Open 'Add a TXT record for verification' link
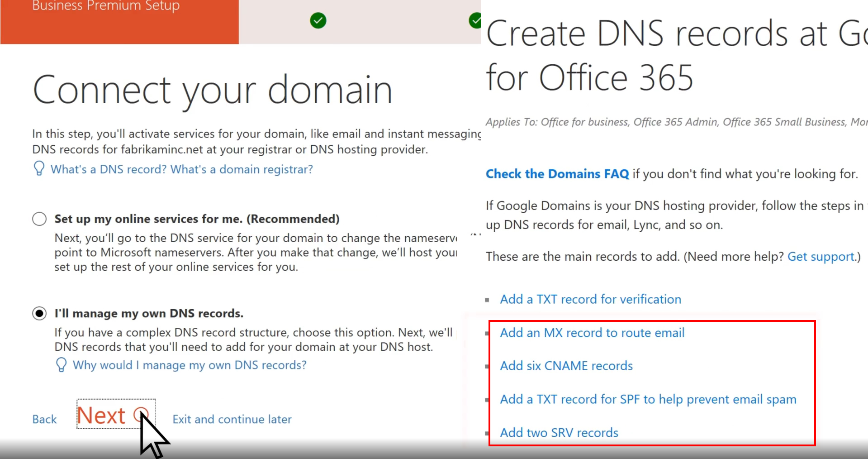The image size is (868, 459). click(590, 299)
